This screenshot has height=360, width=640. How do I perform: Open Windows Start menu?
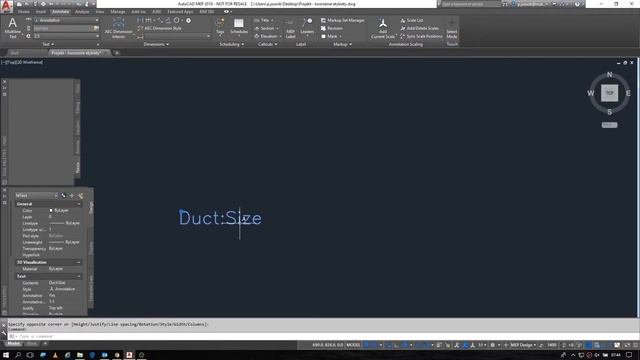6,355
